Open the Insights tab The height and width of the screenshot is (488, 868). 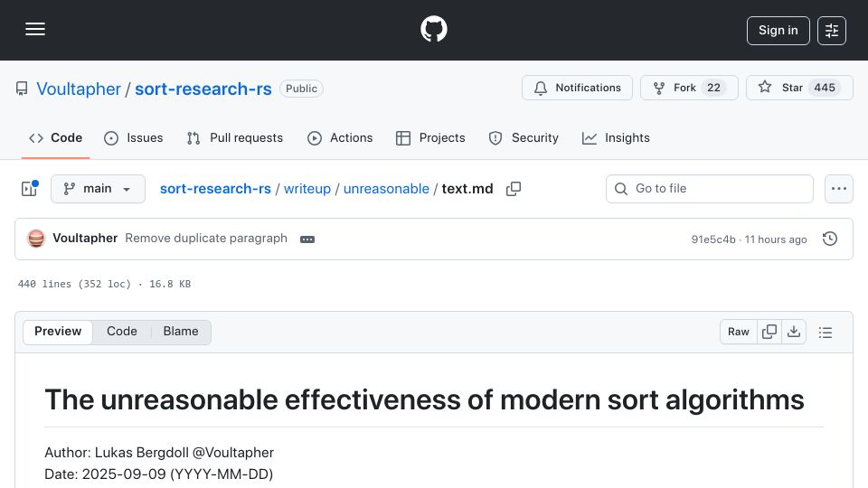point(616,137)
